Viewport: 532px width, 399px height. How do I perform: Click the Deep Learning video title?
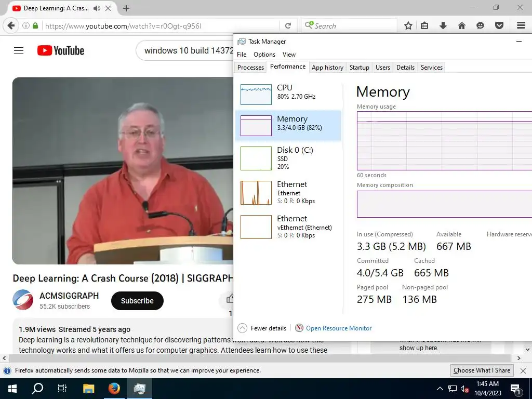(x=123, y=278)
